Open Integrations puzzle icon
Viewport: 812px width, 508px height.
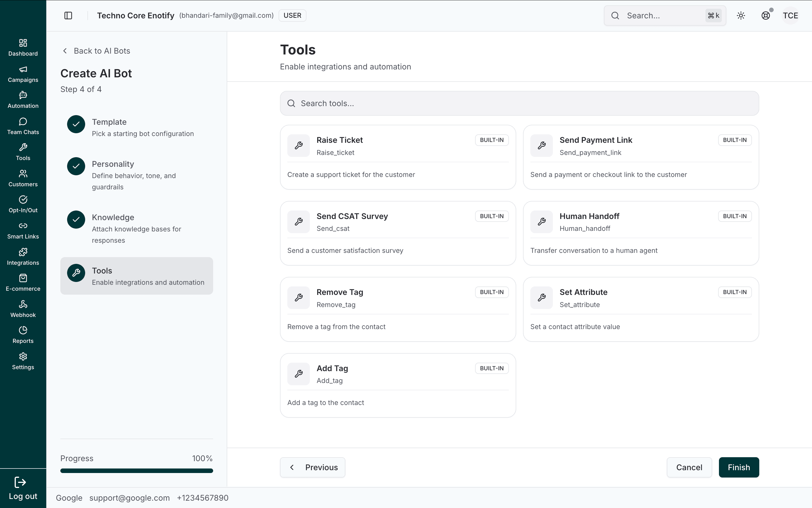pos(23,252)
